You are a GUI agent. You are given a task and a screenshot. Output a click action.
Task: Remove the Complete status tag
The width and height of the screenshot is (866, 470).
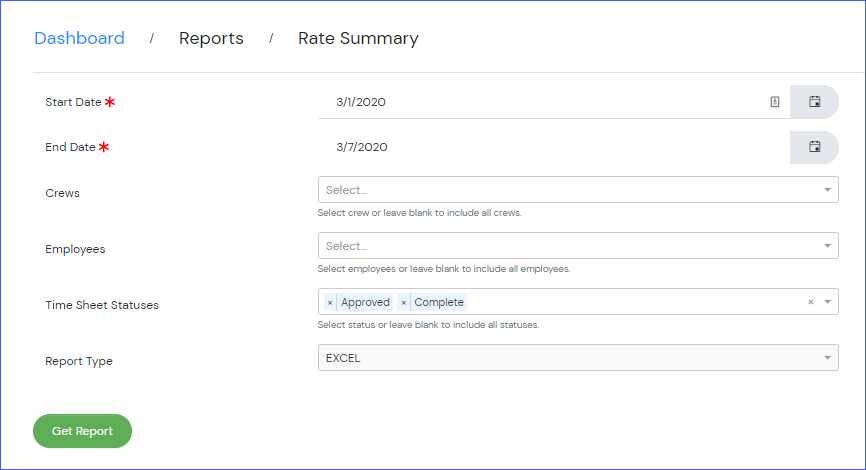tap(403, 303)
